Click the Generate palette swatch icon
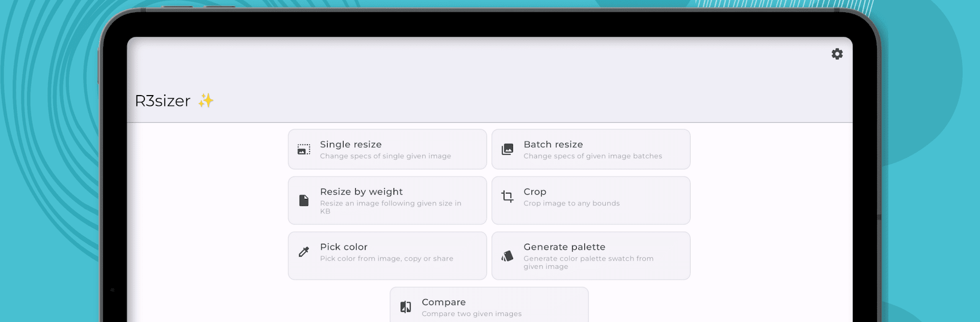 point(507,256)
